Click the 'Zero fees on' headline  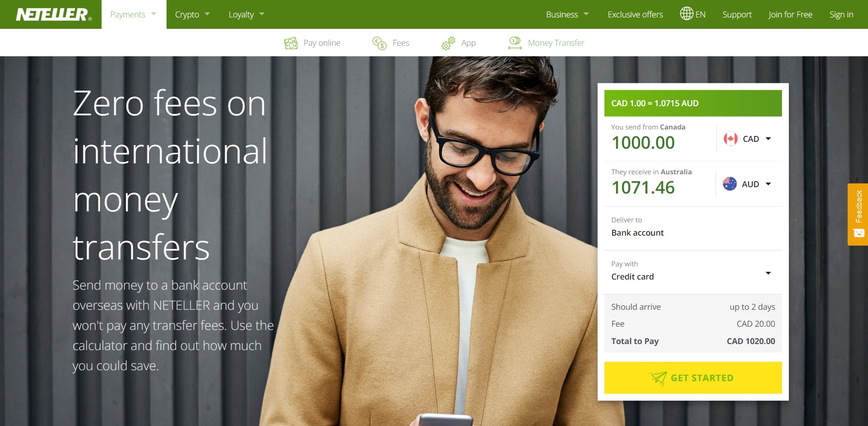click(169, 103)
